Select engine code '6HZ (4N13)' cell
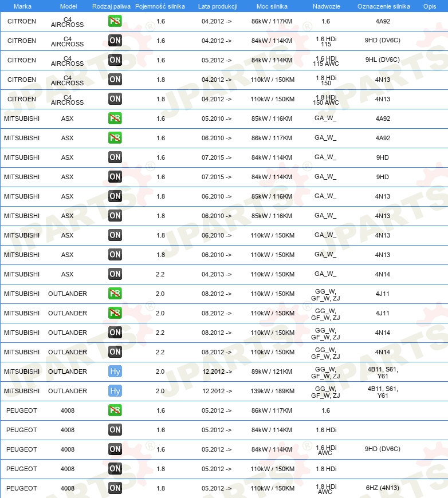This screenshot has height=498, width=448. [x=383, y=488]
